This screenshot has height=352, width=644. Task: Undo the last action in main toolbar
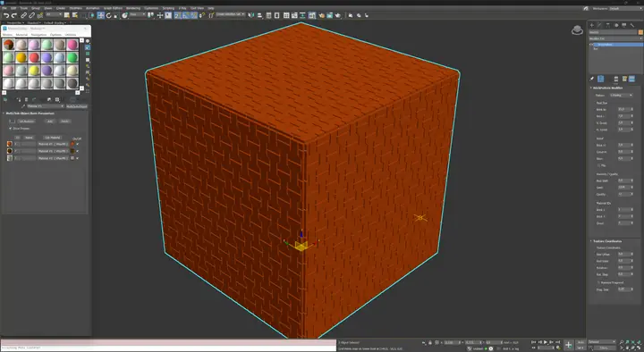(x=6, y=15)
